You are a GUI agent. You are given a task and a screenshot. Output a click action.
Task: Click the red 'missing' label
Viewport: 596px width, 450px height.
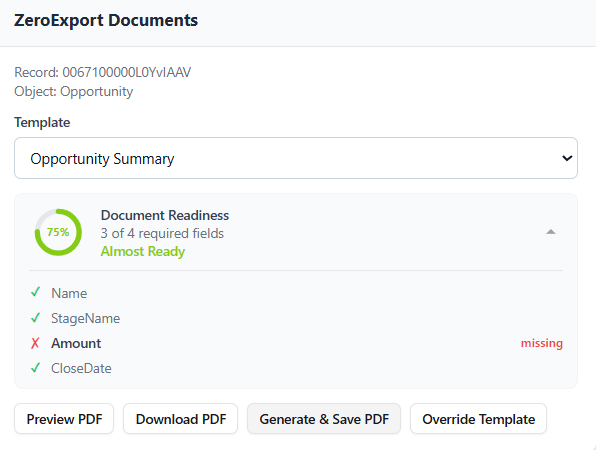pyautogui.click(x=542, y=343)
